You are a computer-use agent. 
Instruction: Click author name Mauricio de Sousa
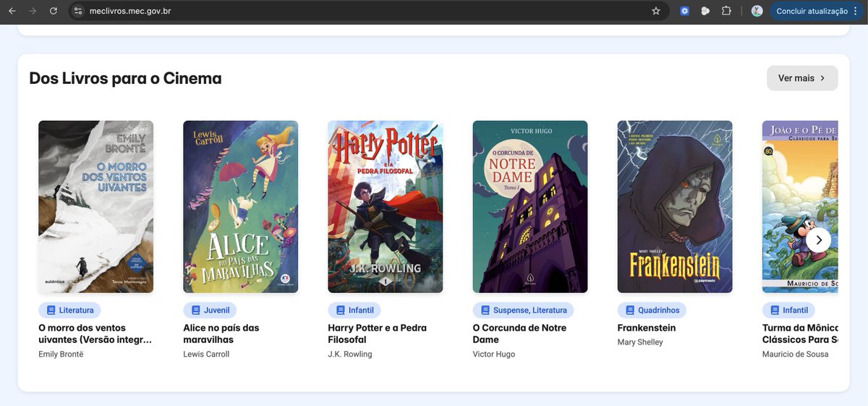[x=796, y=355]
